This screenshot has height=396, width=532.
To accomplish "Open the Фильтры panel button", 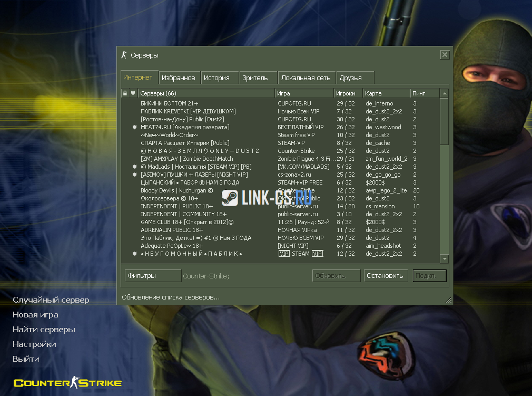I will tap(153, 275).
